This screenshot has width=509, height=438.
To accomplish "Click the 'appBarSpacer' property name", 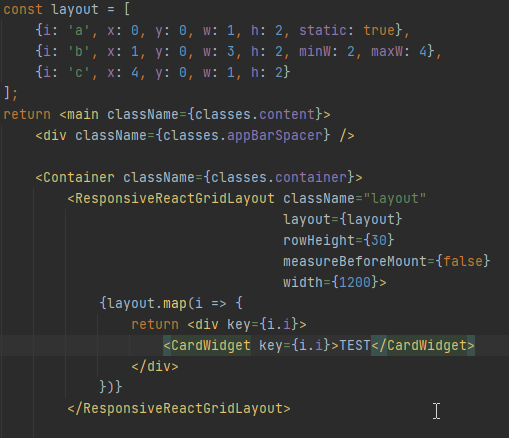I will pos(275,136).
